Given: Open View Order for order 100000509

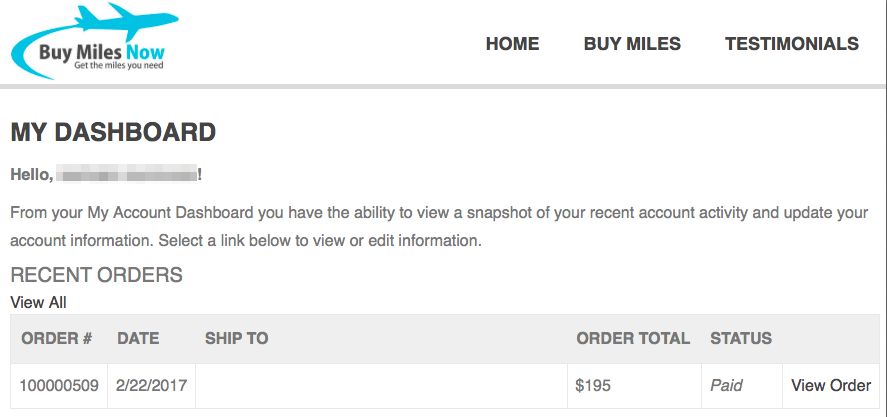Looking at the screenshot, I should click(831, 386).
